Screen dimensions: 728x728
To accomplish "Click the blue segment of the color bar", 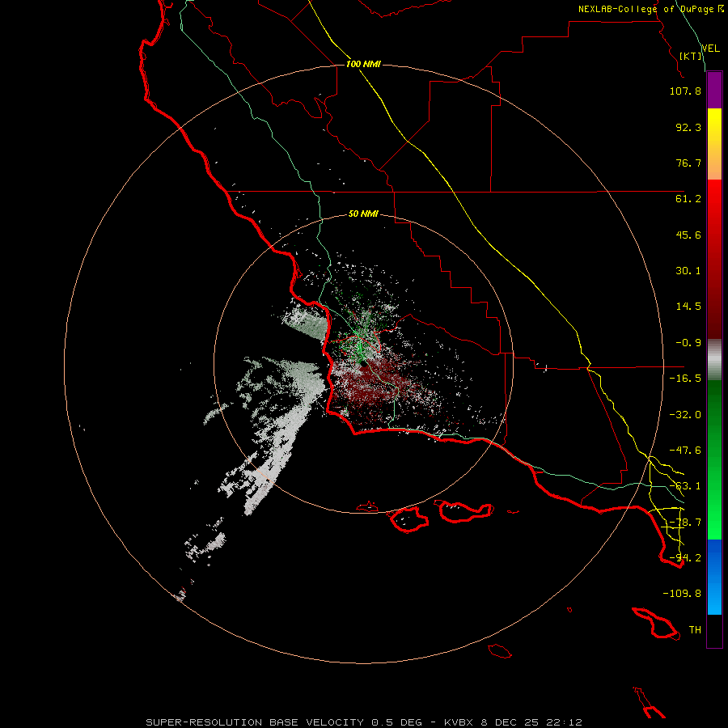I will [x=714, y=577].
